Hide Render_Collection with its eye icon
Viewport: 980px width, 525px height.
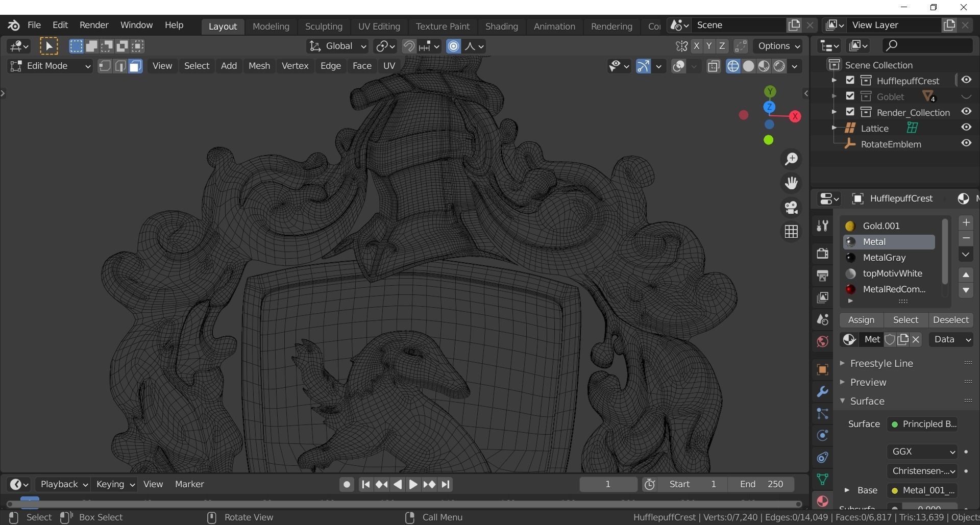(x=966, y=112)
